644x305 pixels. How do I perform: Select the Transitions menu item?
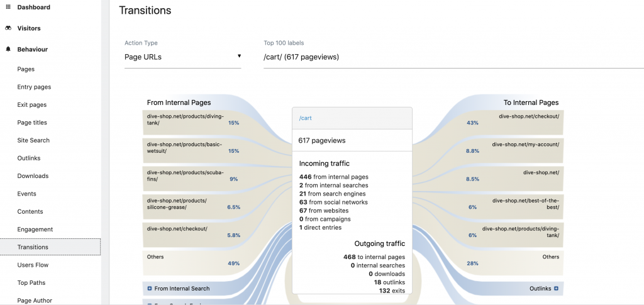[33, 247]
